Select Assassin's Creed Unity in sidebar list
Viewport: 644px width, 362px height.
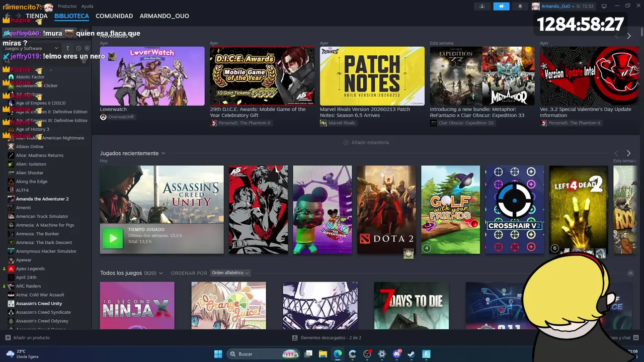(39, 304)
